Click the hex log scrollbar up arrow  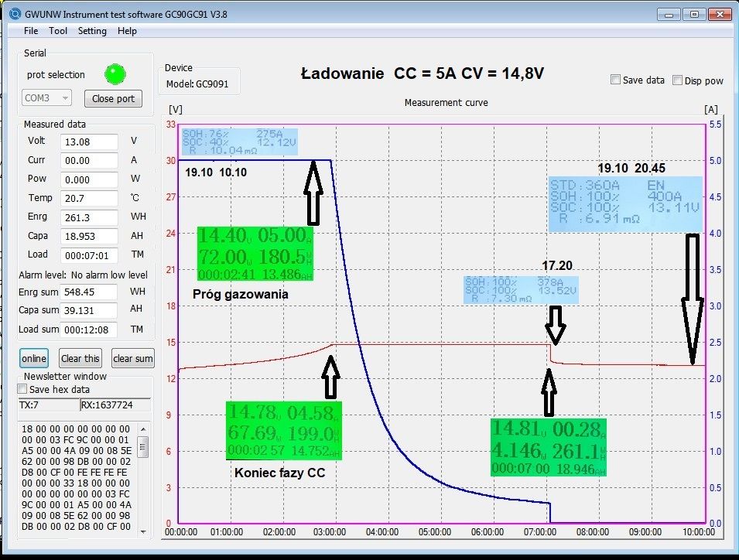point(143,429)
